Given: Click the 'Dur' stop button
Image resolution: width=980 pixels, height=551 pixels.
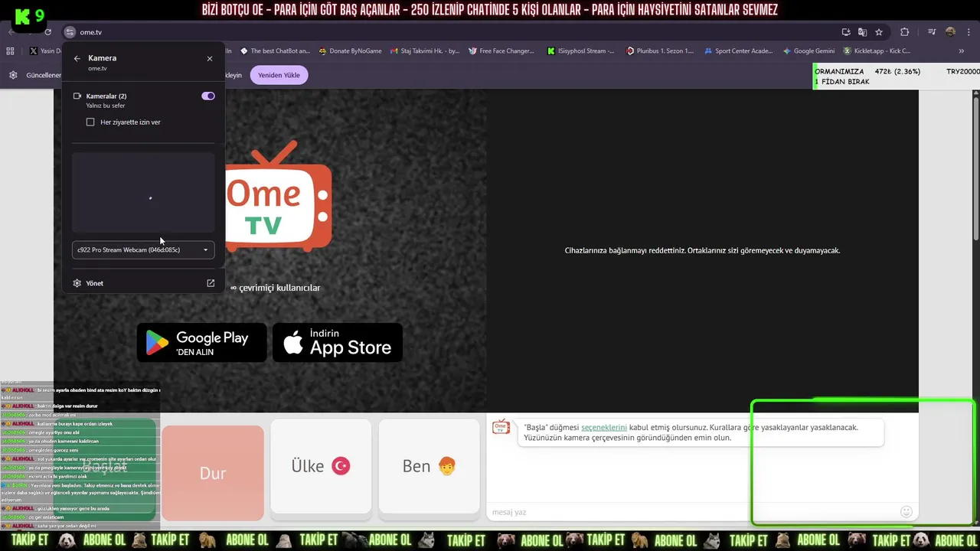Looking at the screenshot, I should pos(213,473).
